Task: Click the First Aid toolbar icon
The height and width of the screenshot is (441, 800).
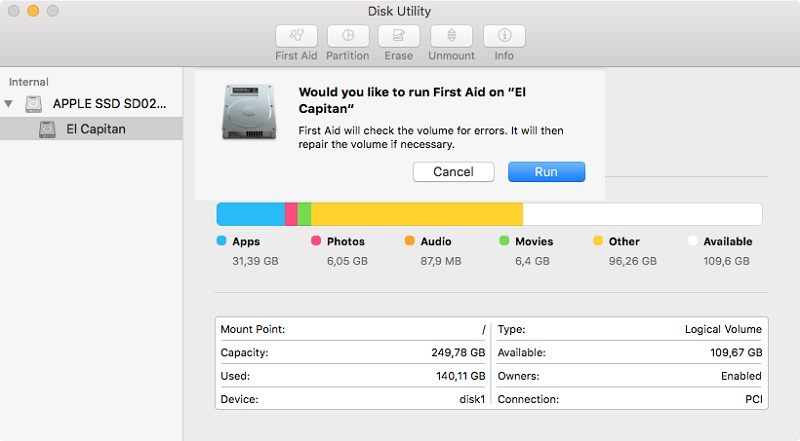Action: click(x=296, y=35)
